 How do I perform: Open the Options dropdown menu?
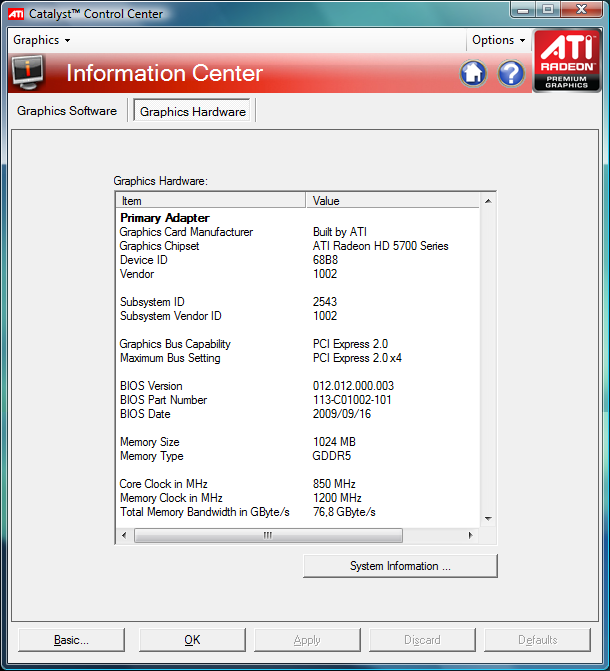tap(498, 40)
